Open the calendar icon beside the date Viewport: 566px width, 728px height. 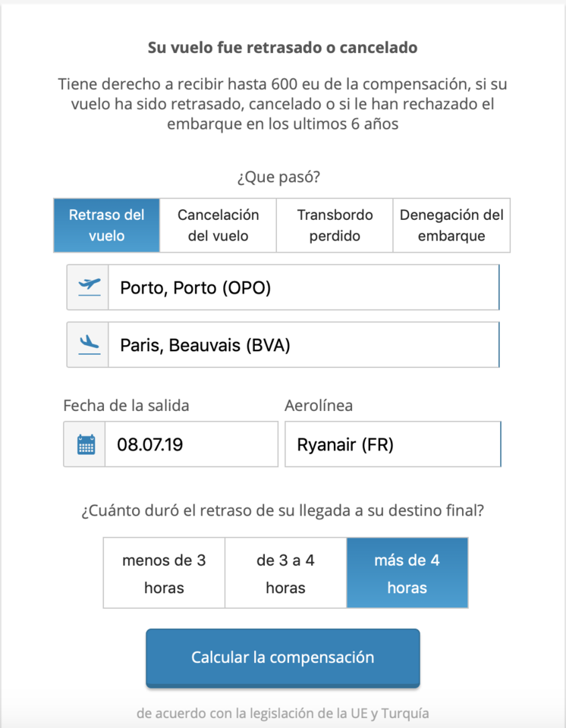point(84,444)
